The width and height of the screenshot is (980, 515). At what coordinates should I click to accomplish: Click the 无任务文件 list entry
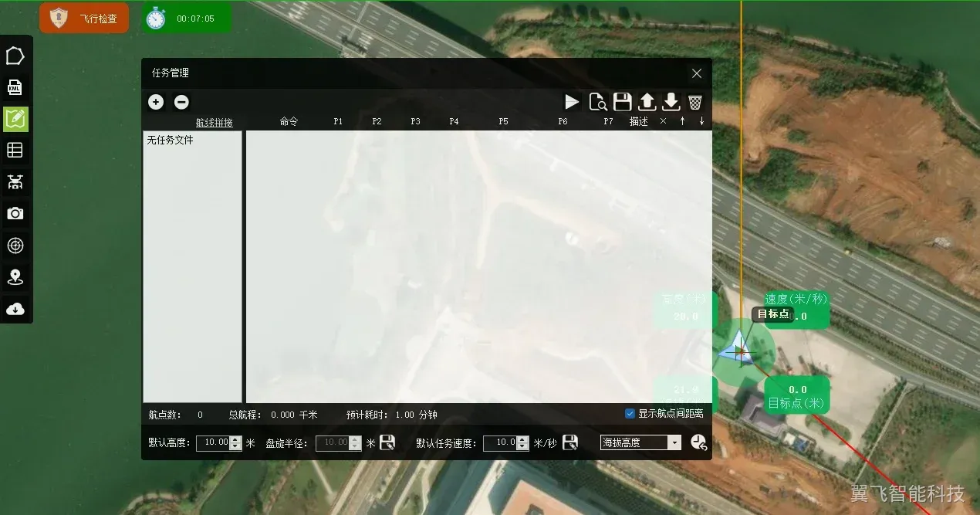[x=170, y=141]
